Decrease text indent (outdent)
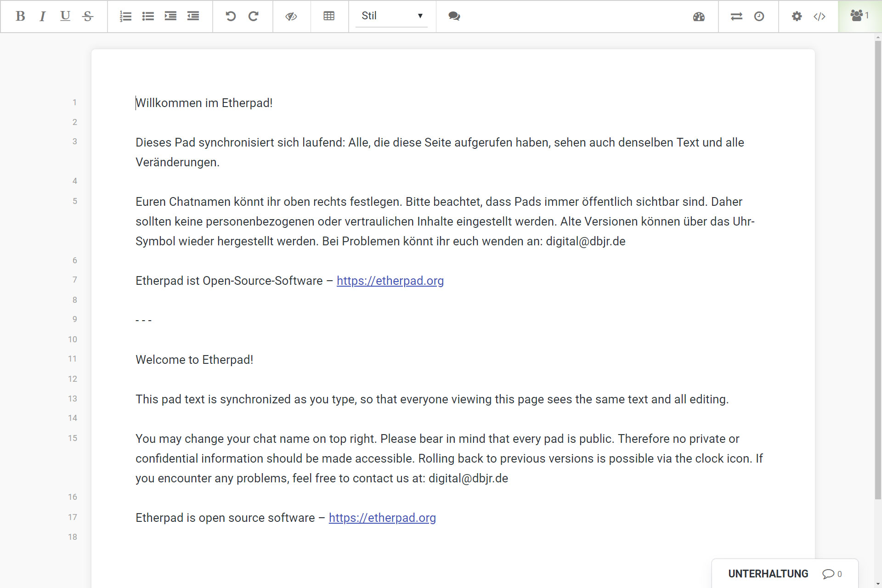 [193, 16]
